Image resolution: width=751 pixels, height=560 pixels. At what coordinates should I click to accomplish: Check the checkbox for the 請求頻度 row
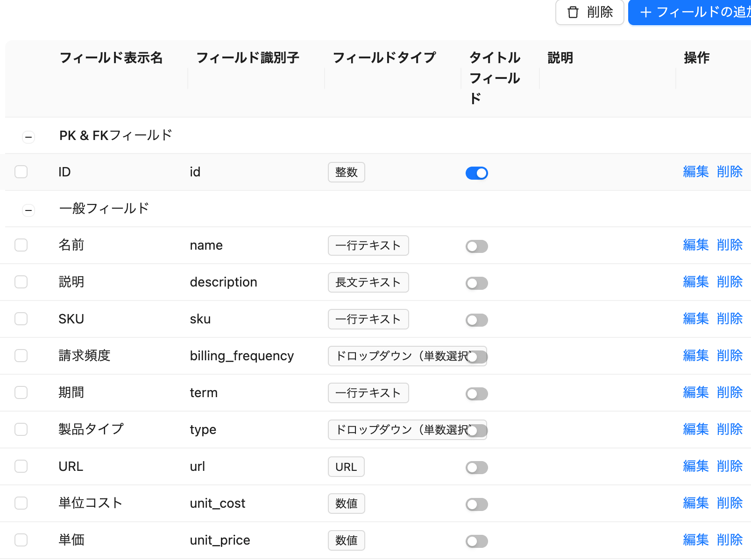point(21,356)
